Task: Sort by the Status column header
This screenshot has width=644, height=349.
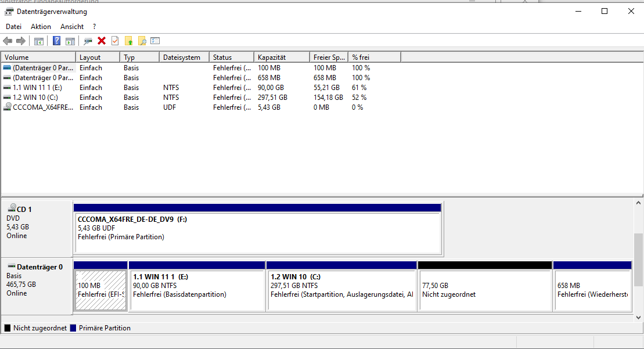Action: 232,57
